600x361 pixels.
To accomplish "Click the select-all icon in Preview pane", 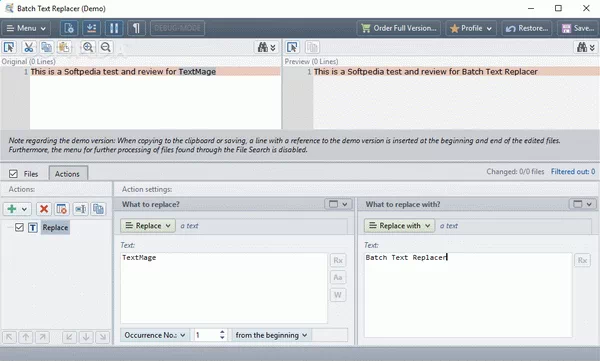I will (292, 47).
